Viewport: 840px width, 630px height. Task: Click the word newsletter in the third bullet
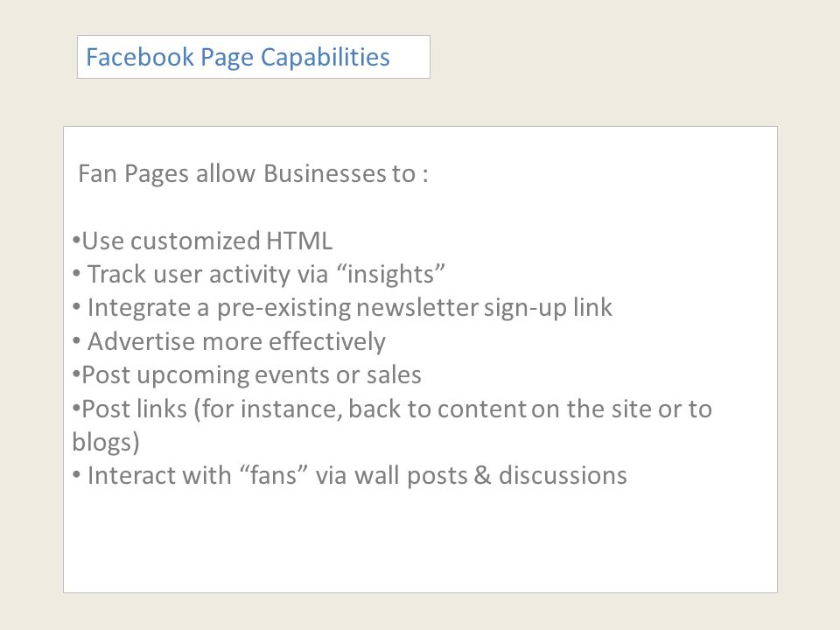416,308
